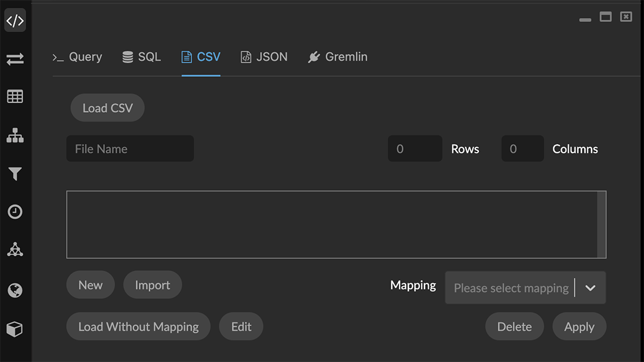Open the JSON tab
The height and width of the screenshot is (362, 644).
[264, 57]
